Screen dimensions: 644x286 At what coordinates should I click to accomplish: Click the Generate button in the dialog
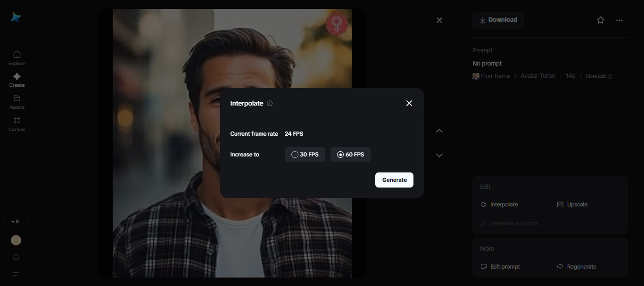[394, 180]
